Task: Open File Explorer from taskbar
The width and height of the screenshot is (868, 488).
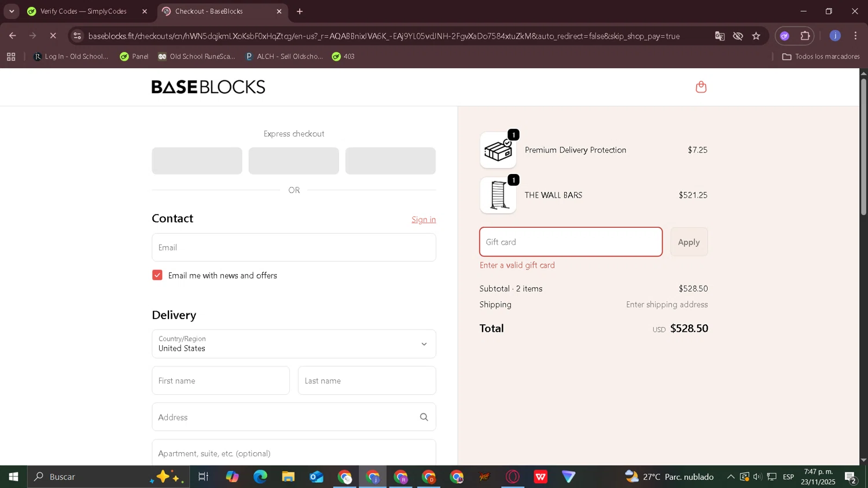Action: pos(288,477)
